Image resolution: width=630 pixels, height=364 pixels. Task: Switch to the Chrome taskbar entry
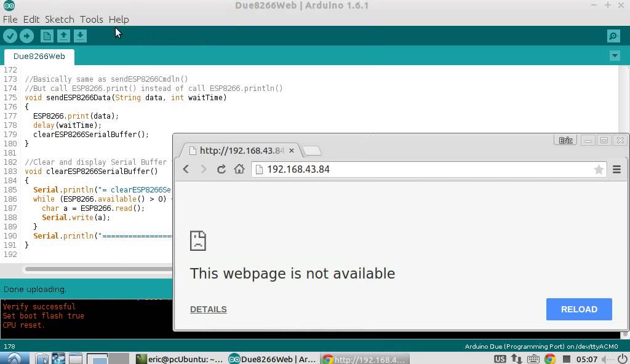tap(365, 359)
